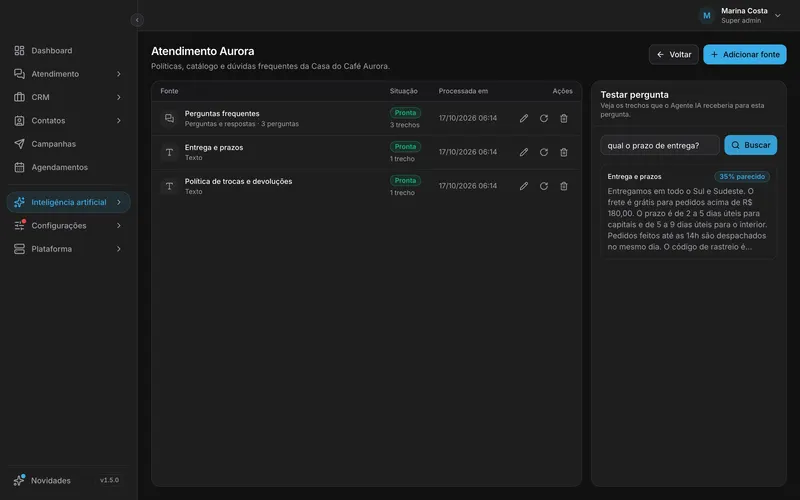Open the Marina Costa user menu chevron

click(x=778, y=15)
